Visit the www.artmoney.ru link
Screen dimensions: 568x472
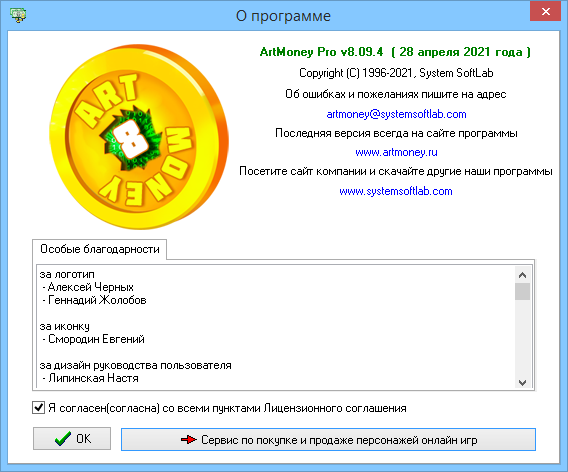point(396,153)
